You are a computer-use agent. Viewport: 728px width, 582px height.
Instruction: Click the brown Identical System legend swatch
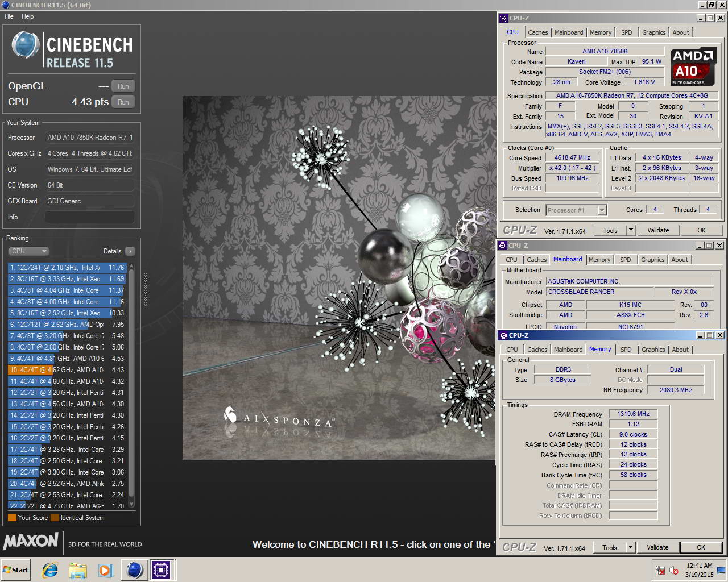[55, 518]
